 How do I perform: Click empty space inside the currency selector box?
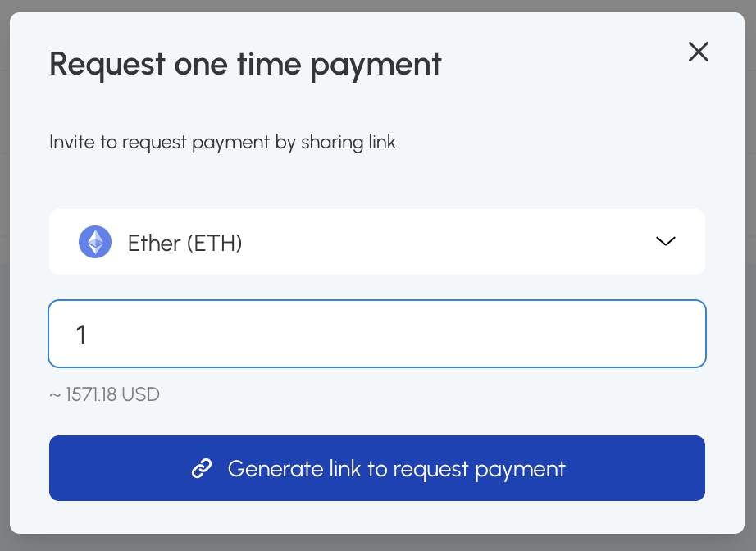click(x=451, y=242)
